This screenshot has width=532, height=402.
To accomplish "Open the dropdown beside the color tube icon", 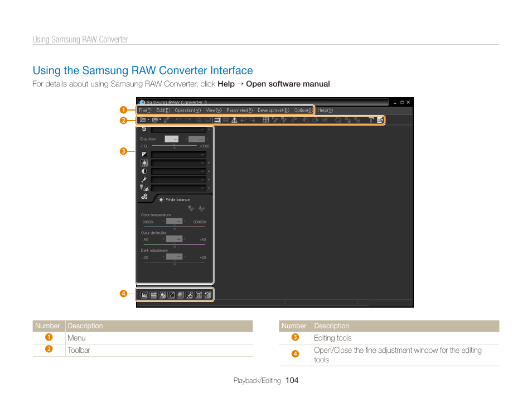I will tap(178, 180).
